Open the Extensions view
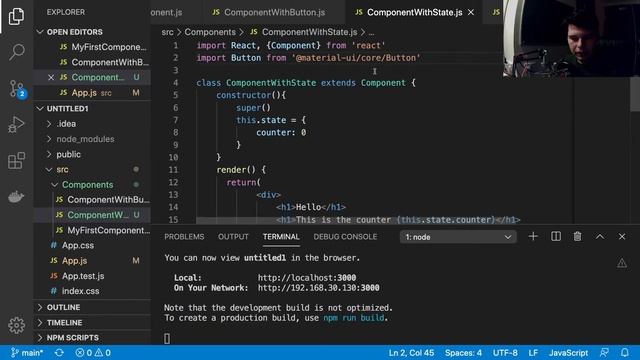The width and height of the screenshot is (640, 360). 16,160
